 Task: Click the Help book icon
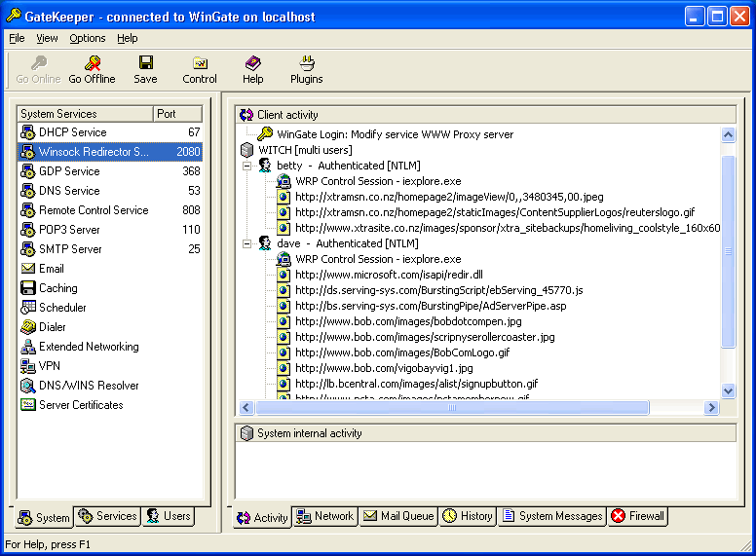(252, 63)
